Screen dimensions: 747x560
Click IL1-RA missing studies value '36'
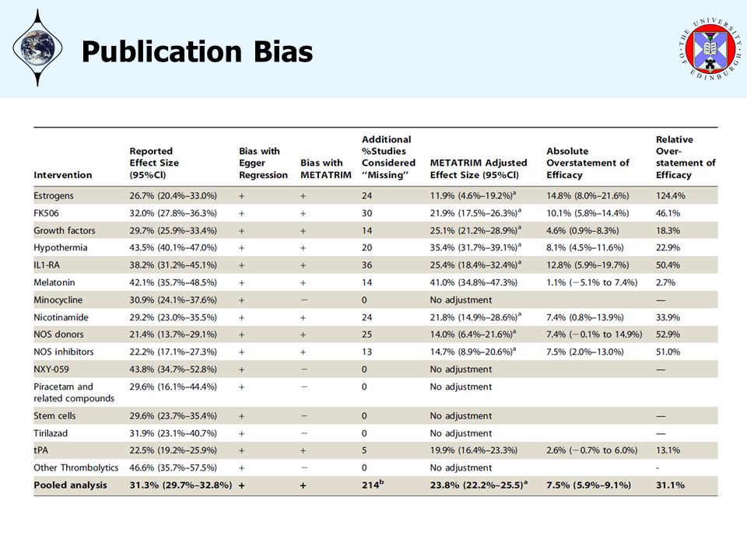pyautogui.click(x=366, y=264)
